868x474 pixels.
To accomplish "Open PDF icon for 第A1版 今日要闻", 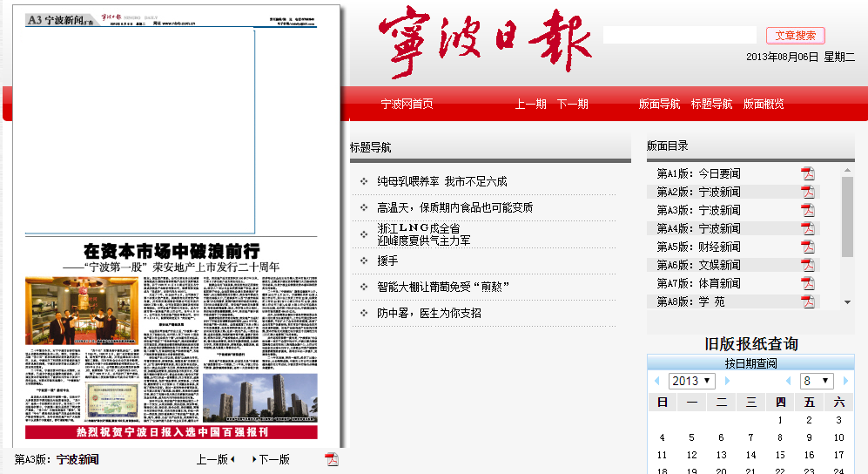I will tap(808, 173).
